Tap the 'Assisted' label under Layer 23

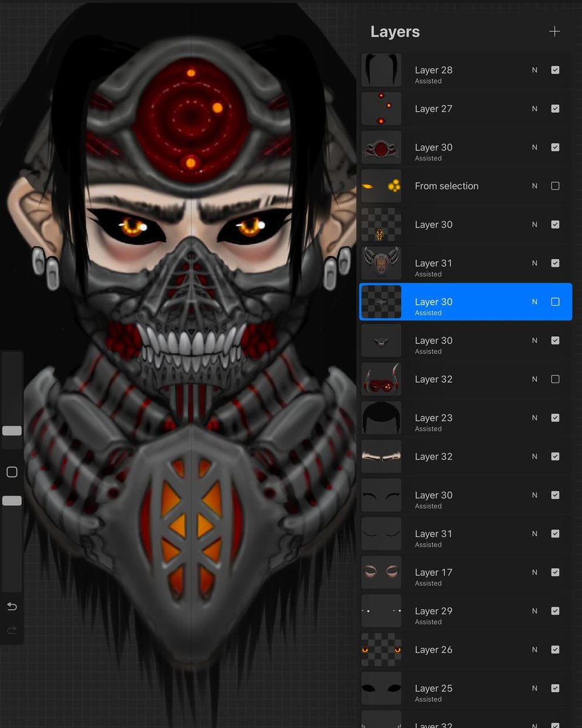[428, 429]
